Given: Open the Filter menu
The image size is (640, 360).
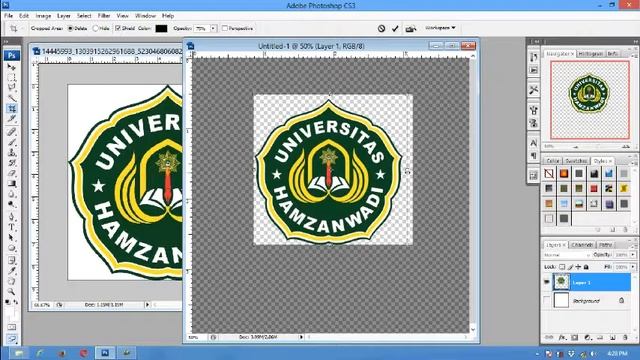Looking at the screenshot, I should [104, 16].
